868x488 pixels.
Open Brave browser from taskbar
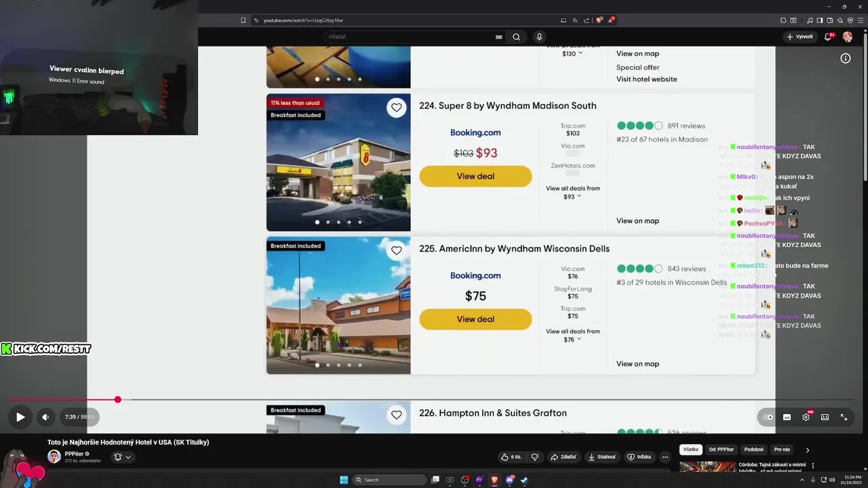pyautogui.click(x=494, y=480)
